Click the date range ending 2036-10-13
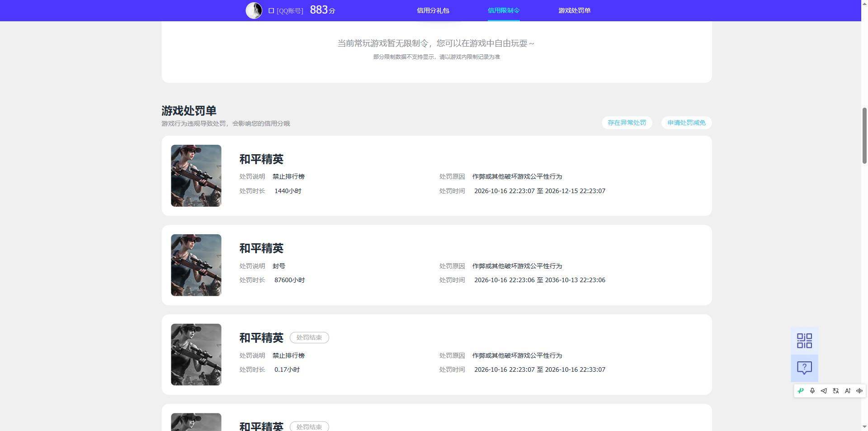The height and width of the screenshot is (431, 868). click(x=540, y=280)
